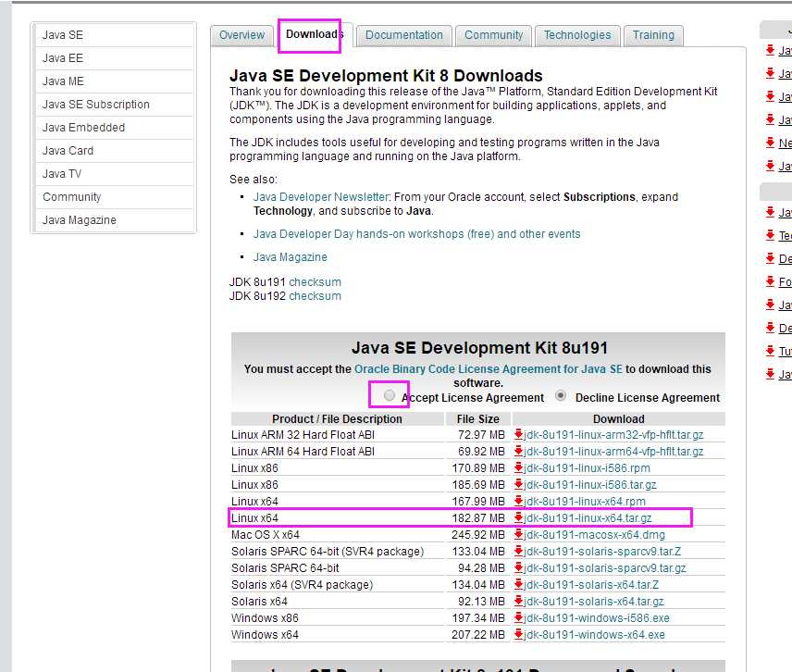Open the Documentation tab
Viewport: 792px width, 672px height.
pos(404,35)
